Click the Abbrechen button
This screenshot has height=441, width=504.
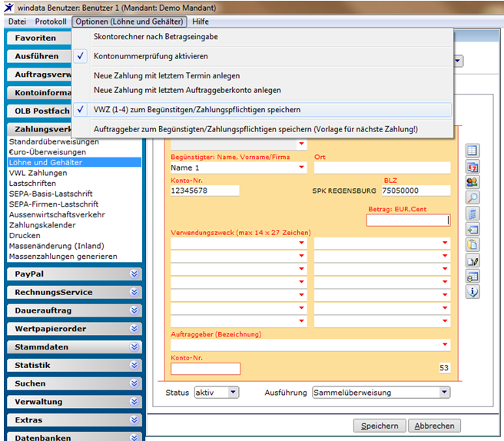click(x=434, y=426)
